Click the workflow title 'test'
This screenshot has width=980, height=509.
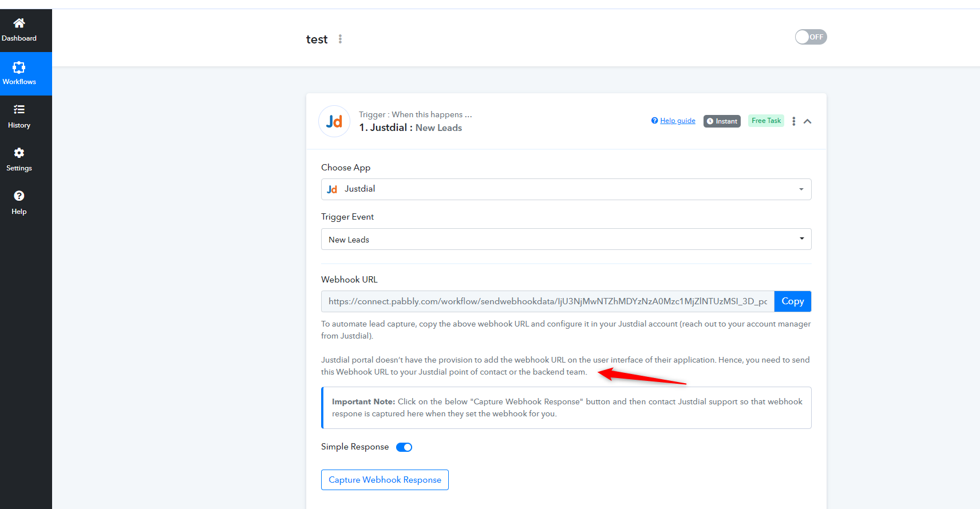click(x=317, y=39)
